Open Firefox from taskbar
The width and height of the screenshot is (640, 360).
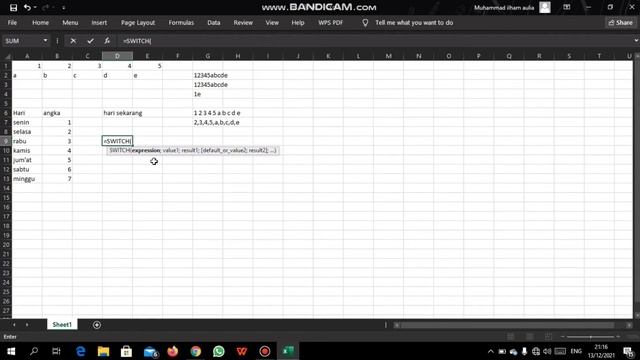click(x=173, y=351)
